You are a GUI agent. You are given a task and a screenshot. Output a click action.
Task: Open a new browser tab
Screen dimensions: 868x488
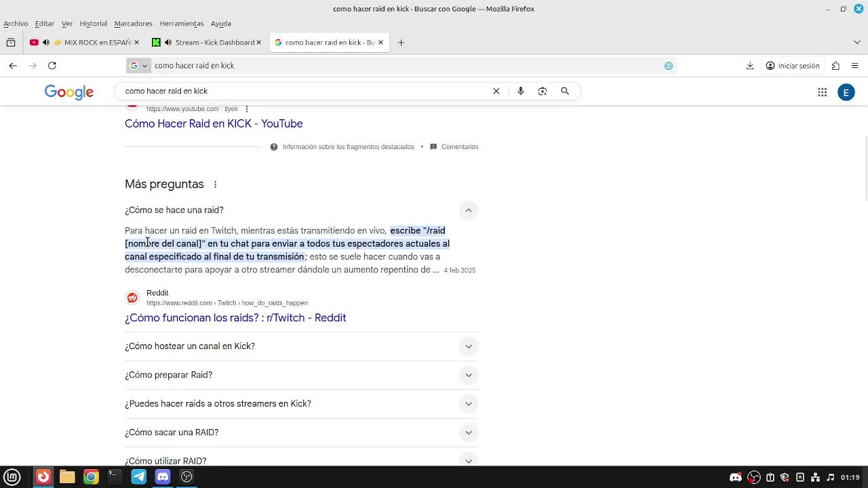pyautogui.click(x=401, y=43)
